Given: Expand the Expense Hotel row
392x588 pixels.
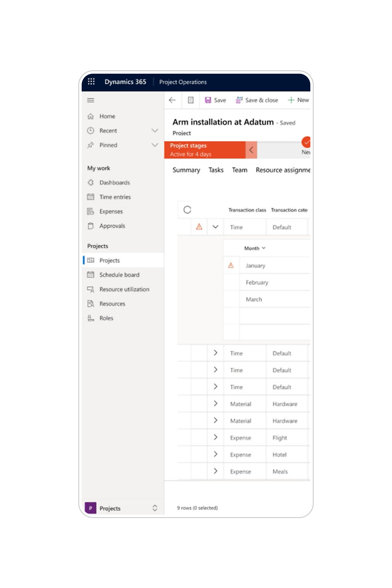Looking at the screenshot, I should (x=216, y=454).
